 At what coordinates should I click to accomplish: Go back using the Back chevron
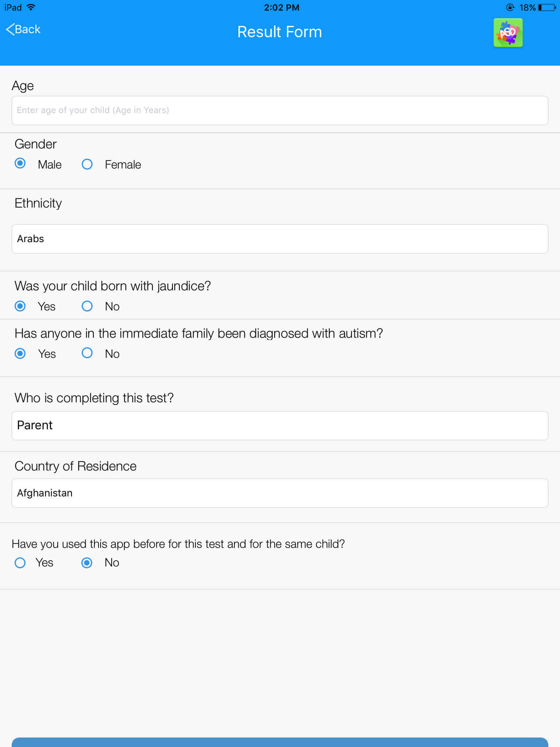(x=23, y=29)
